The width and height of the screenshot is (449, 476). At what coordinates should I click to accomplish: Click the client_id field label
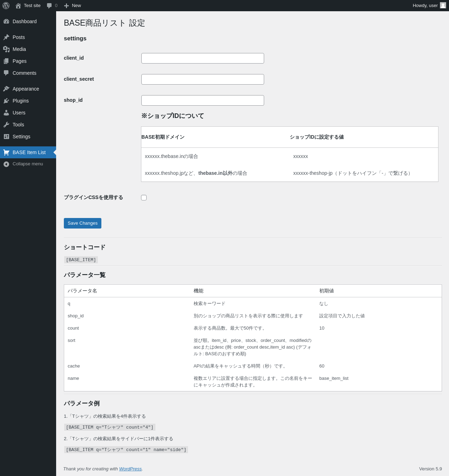click(74, 58)
